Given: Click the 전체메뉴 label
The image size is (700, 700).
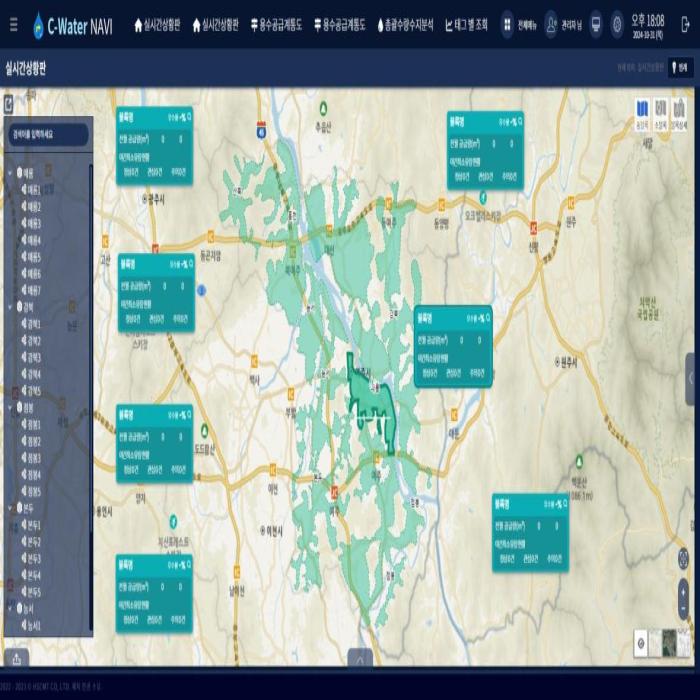Looking at the screenshot, I should 527,25.
